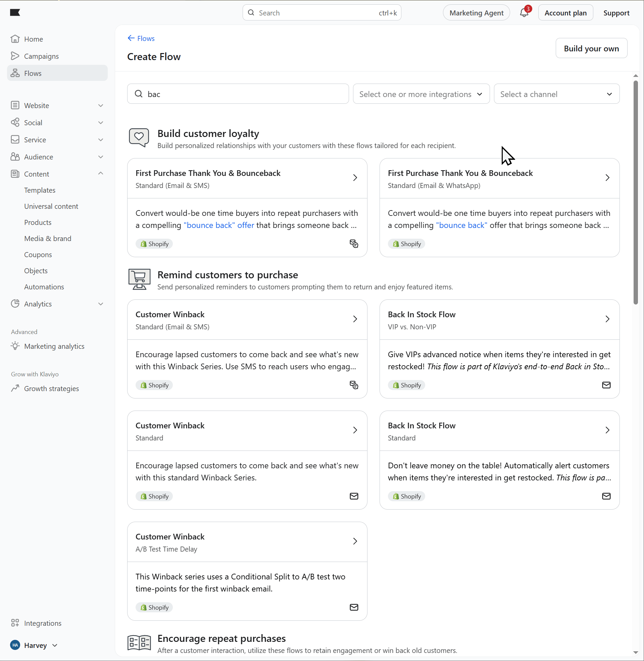Open Customer Winback Standard card arrow
This screenshot has height=661, width=644.
point(355,430)
